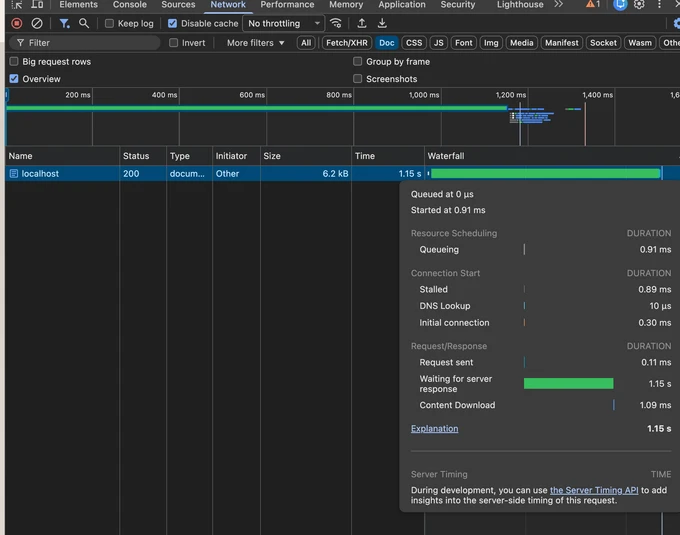Open the Lighthouse tab
Screen dimensions: 680x535
[520, 5]
